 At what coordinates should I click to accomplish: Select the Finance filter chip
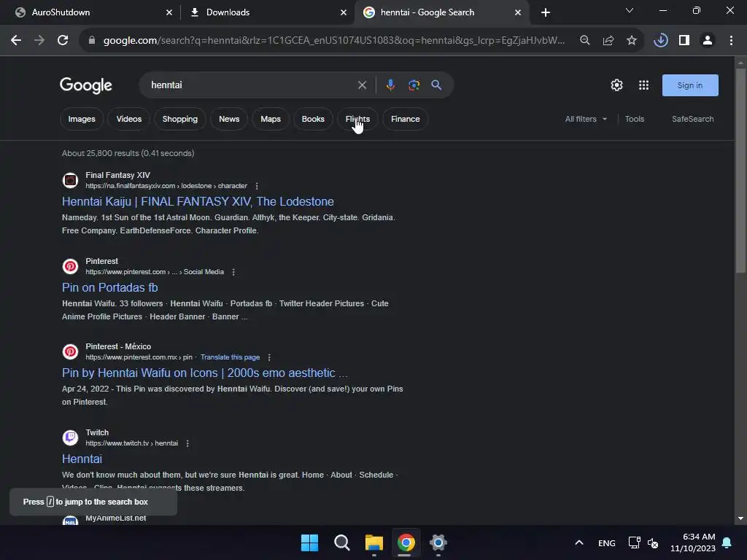click(x=406, y=119)
